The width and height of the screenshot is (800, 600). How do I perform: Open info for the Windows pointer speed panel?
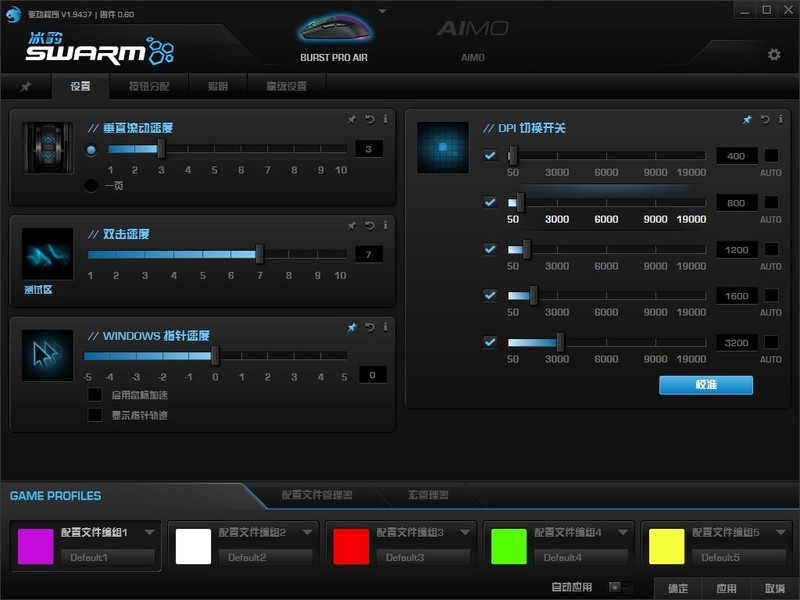tap(386, 326)
